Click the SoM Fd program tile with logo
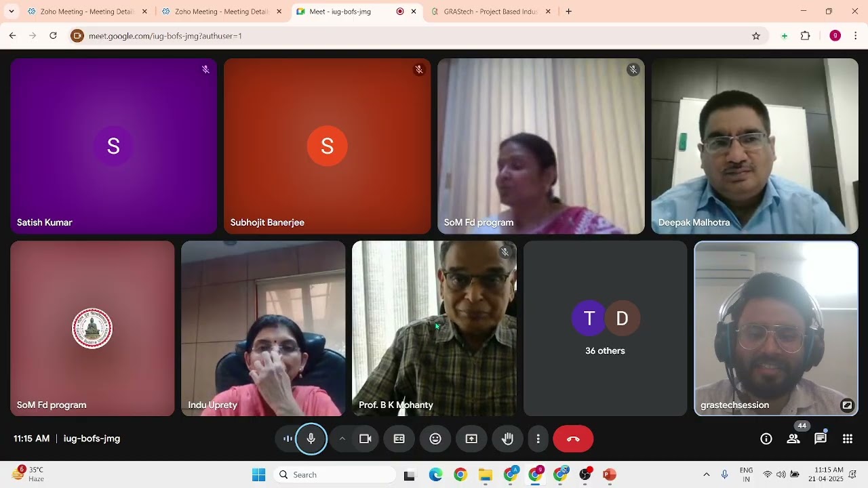 point(92,329)
